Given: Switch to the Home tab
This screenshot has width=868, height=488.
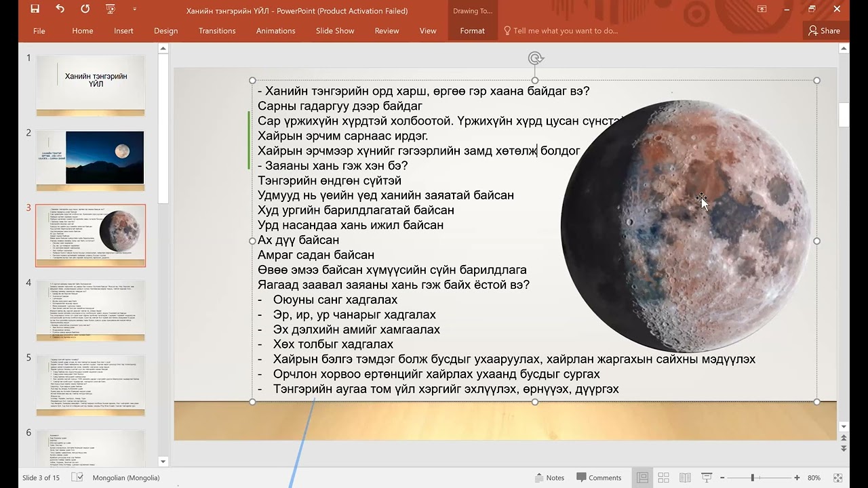Looking at the screenshot, I should click(83, 30).
